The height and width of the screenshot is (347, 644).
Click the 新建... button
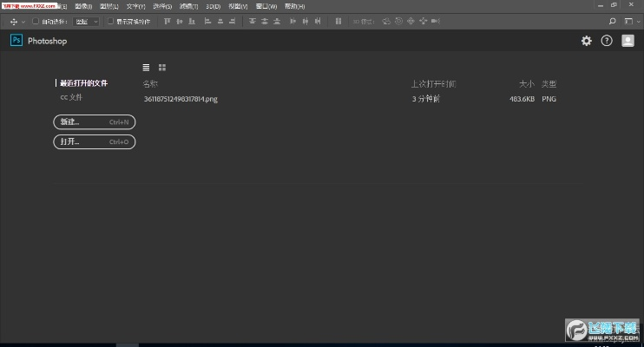95,121
